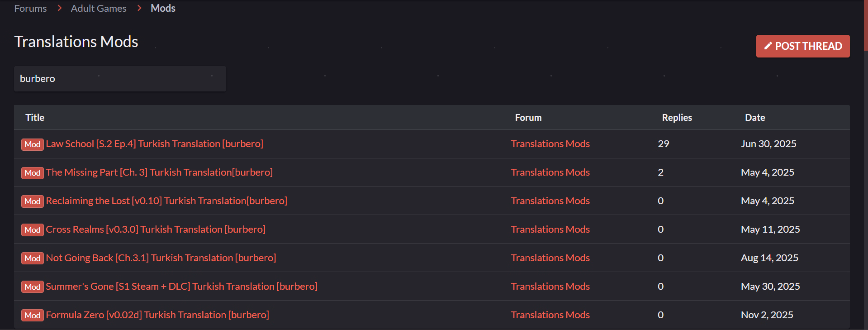
Task: Focus the search field containing burbero
Action: 120,79
